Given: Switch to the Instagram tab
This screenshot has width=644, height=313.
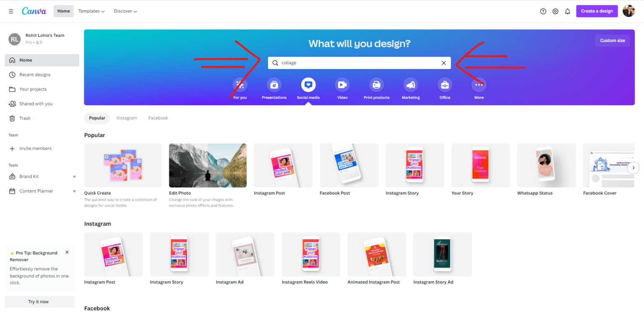Looking at the screenshot, I should [x=127, y=118].
